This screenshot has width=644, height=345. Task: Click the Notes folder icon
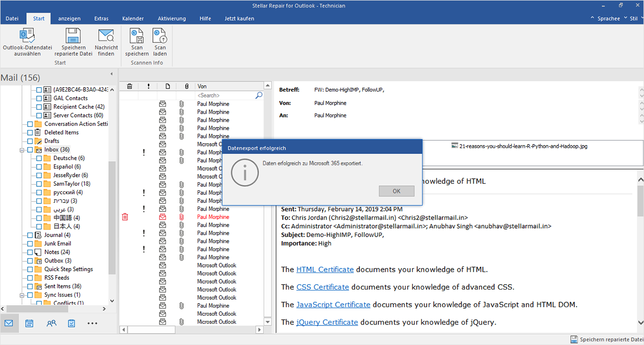[39, 252]
